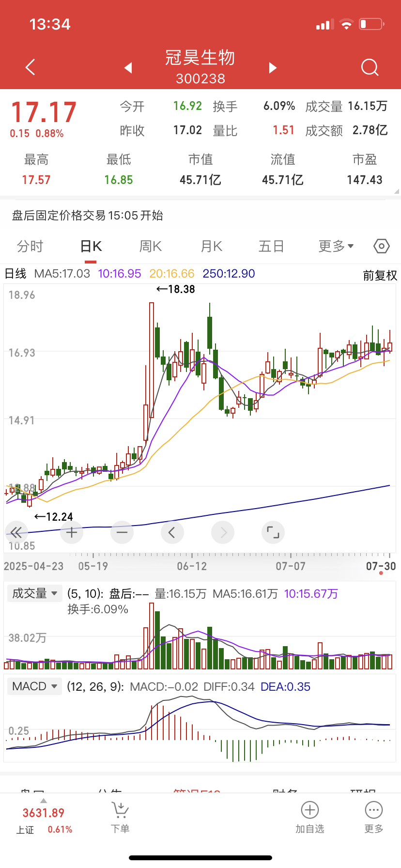Tap the stock code 300238
Viewport: 401px width, 868px height.
coord(200,79)
